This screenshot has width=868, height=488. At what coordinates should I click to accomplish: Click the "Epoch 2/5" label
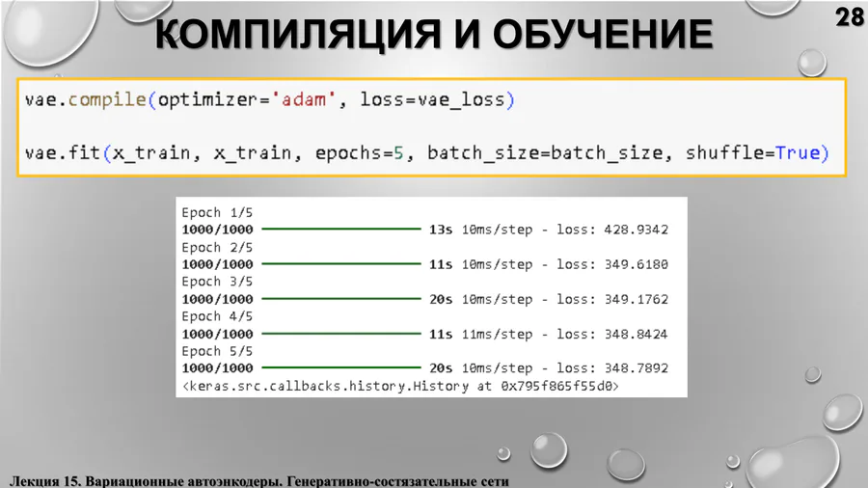215,247
